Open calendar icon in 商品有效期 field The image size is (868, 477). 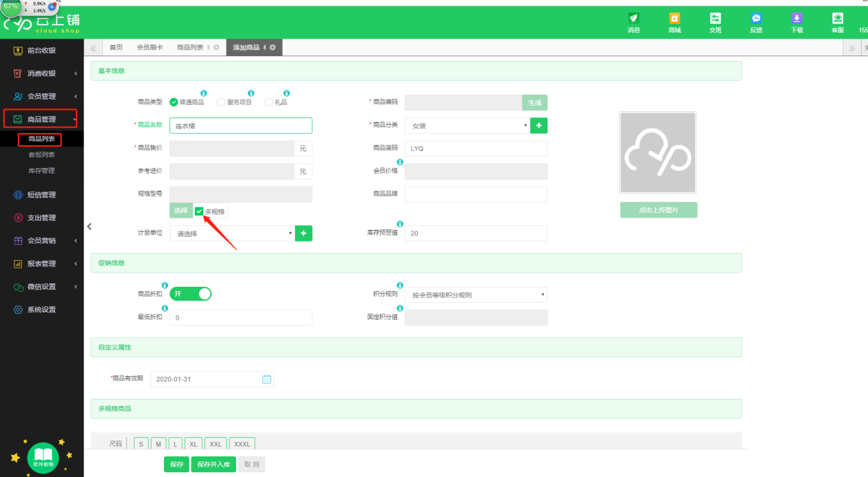[x=267, y=379]
